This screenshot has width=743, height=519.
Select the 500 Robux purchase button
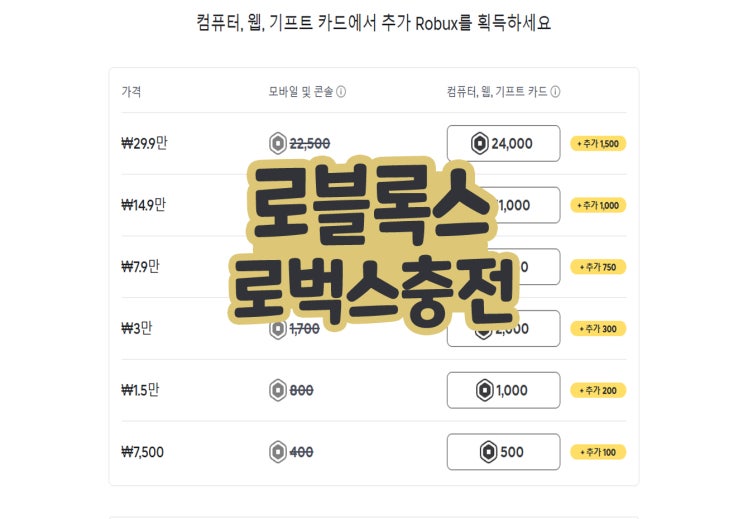tap(503, 452)
